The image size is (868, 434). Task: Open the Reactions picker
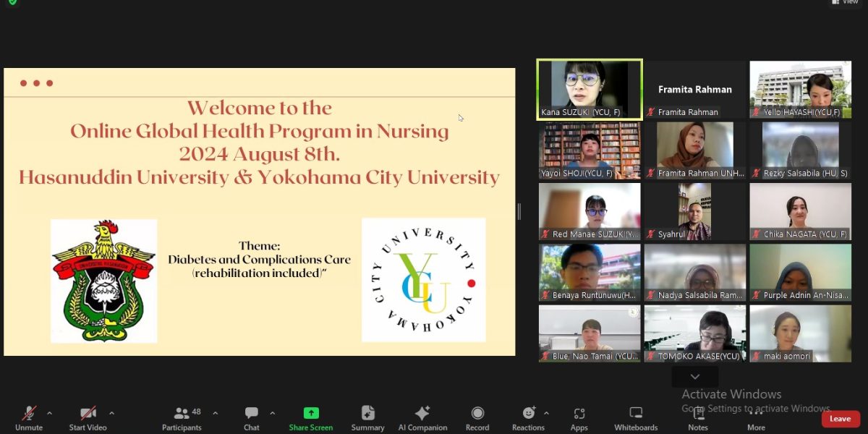(x=529, y=417)
